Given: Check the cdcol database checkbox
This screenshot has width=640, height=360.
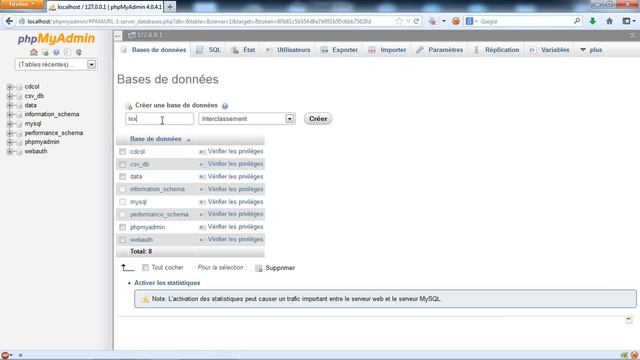Looking at the screenshot, I should point(122,152).
